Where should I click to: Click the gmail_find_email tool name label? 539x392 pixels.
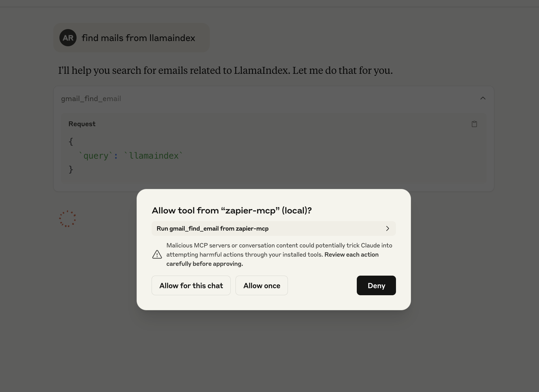click(91, 99)
